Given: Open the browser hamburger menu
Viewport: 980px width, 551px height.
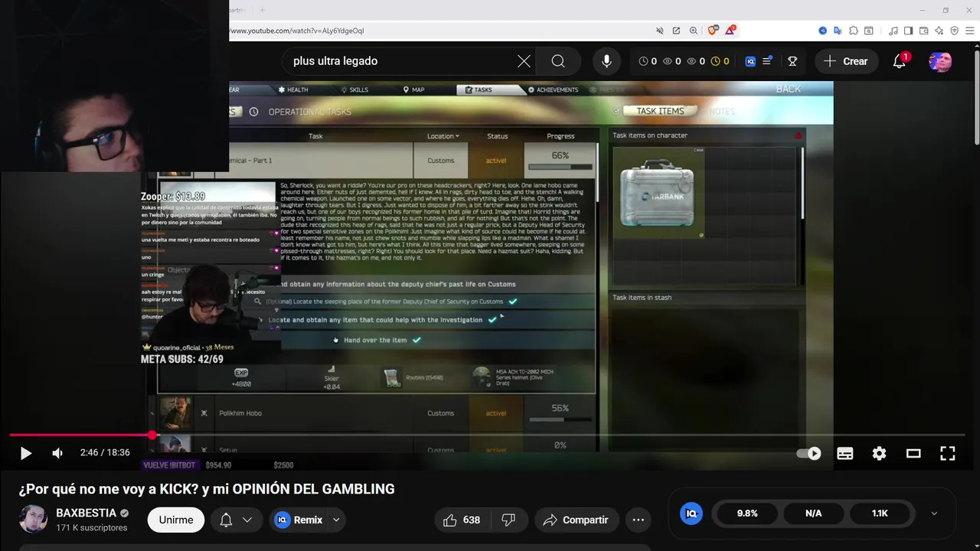Looking at the screenshot, I should (969, 31).
